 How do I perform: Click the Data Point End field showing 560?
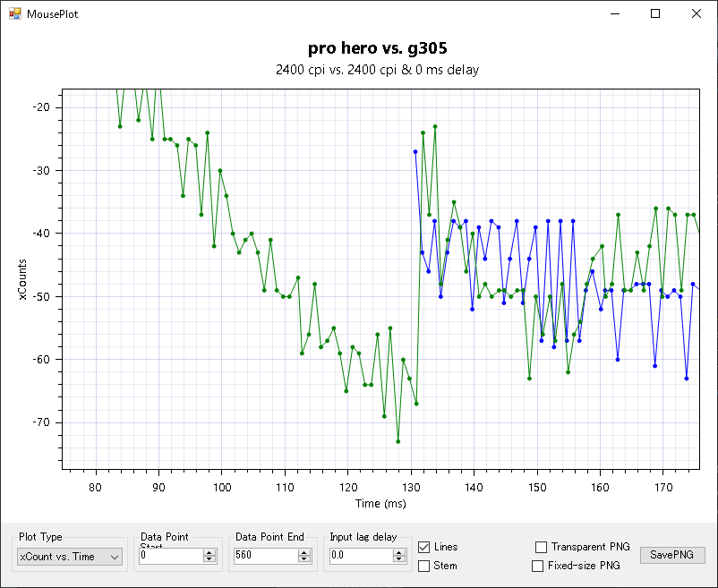coord(266,556)
